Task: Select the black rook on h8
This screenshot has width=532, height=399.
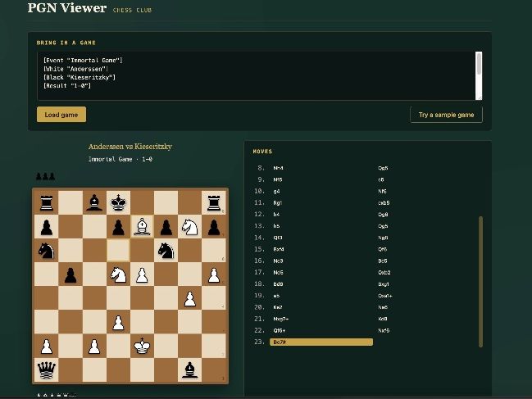Action: 214,202
